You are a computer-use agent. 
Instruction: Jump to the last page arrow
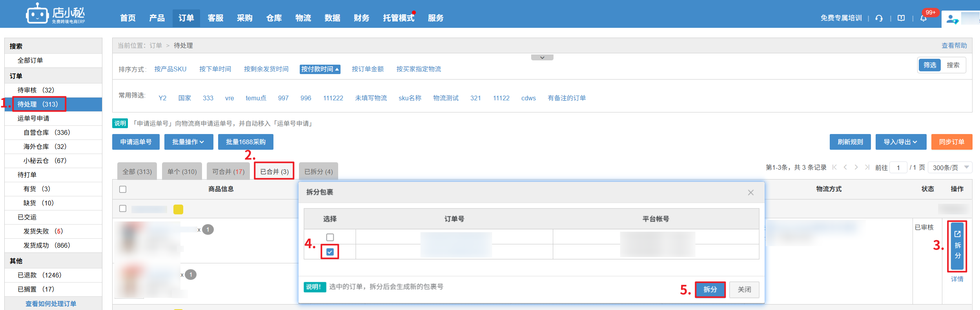867,167
